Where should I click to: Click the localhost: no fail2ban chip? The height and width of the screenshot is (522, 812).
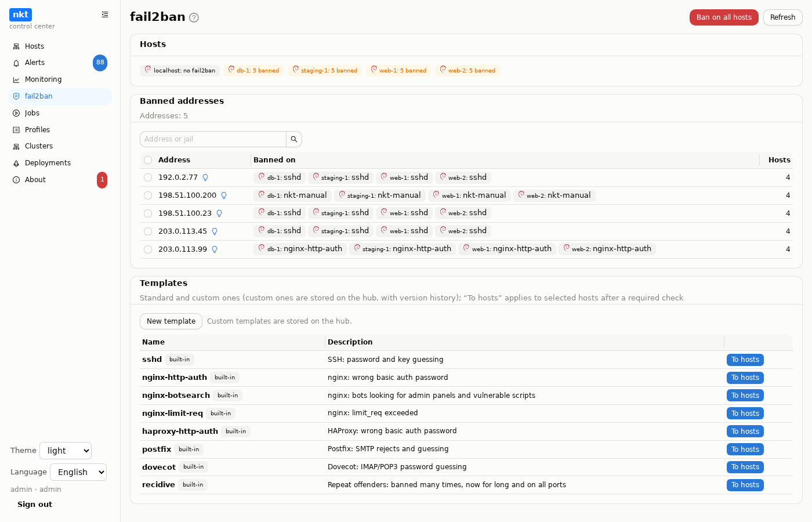click(x=180, y=70)
